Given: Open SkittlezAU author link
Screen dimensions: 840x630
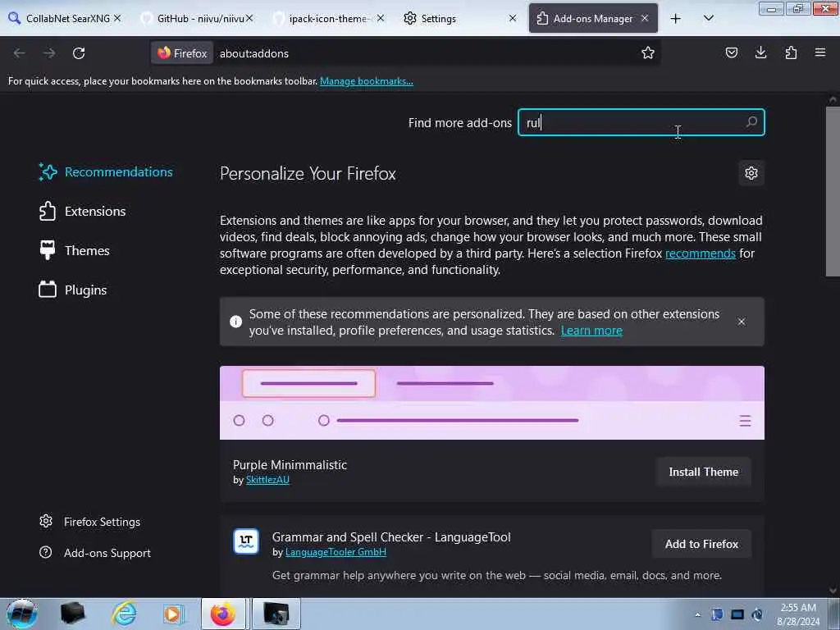Looking at the screenshot, I should (267, 479).
